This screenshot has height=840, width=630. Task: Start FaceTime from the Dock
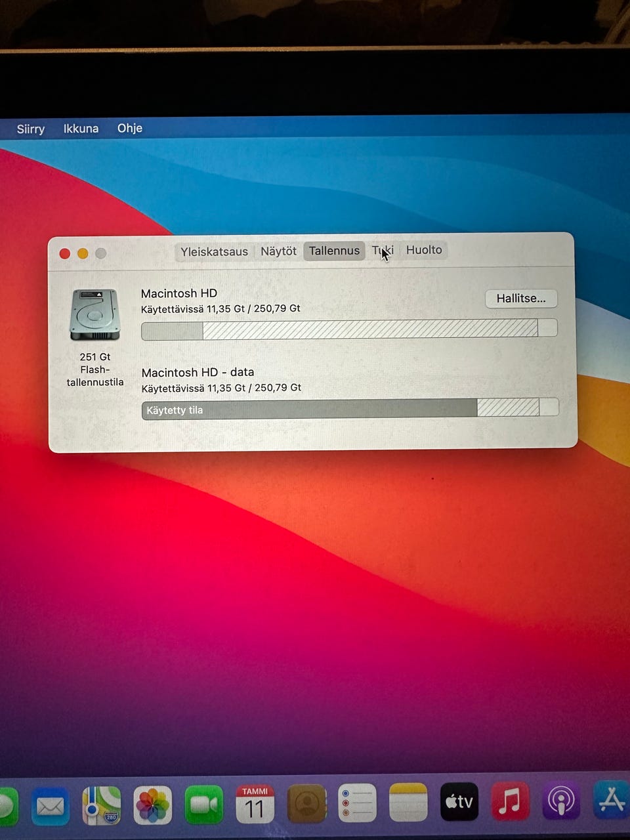pos(203,805)
